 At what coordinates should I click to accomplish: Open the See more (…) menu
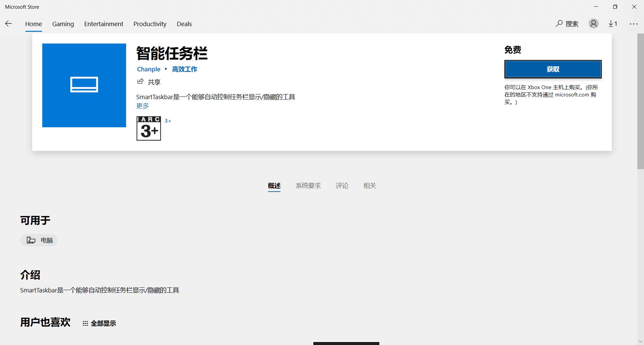tap(634, 24)
